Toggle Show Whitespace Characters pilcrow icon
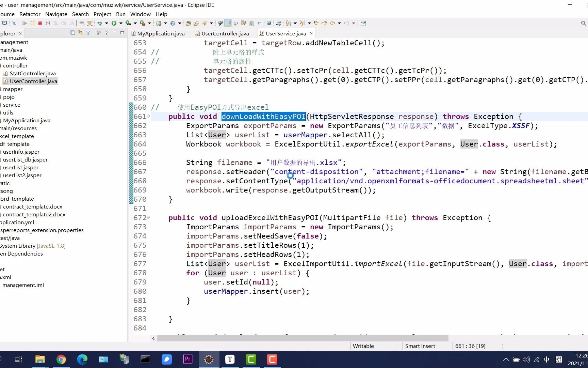This screenshot has width=588, height=368. [259, 23]
